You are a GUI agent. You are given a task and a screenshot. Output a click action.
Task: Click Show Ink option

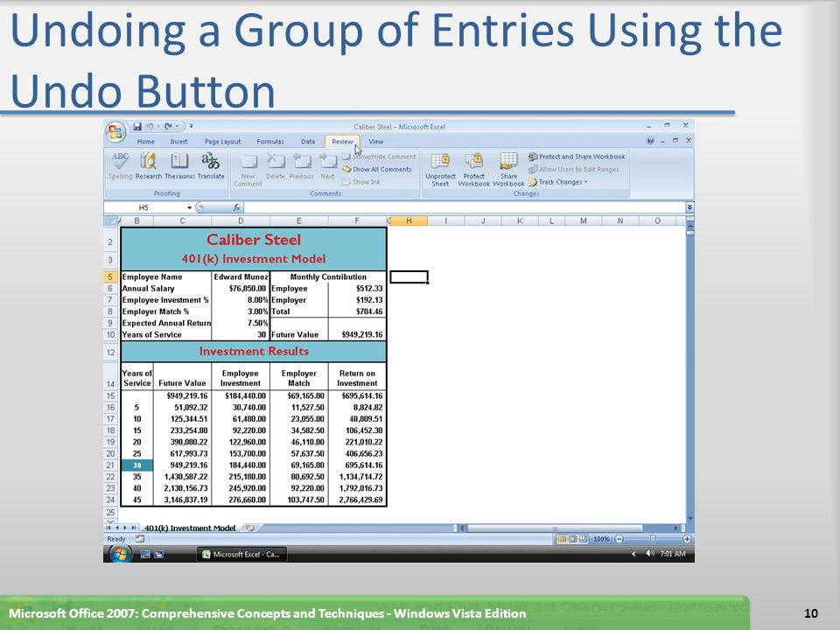361,182
